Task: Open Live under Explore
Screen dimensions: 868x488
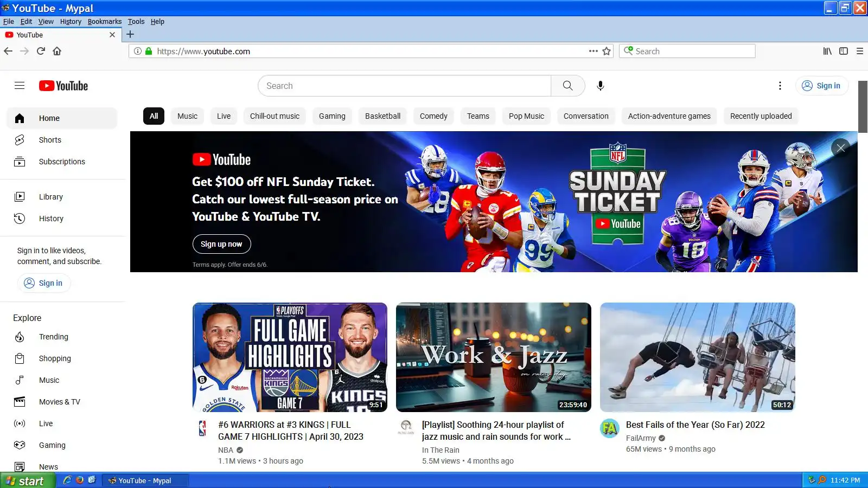Action: pos(62,423)
